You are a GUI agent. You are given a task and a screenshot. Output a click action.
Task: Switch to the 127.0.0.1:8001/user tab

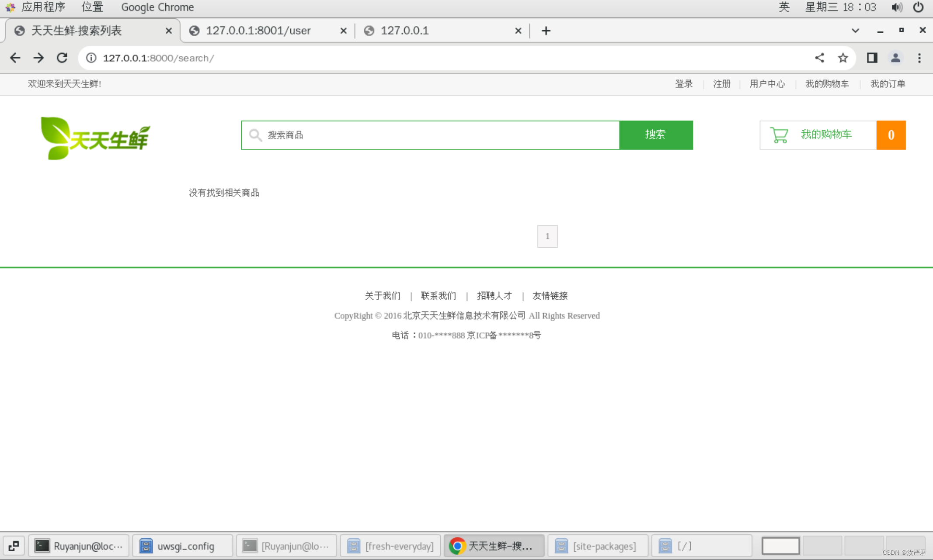coord(258,31)
